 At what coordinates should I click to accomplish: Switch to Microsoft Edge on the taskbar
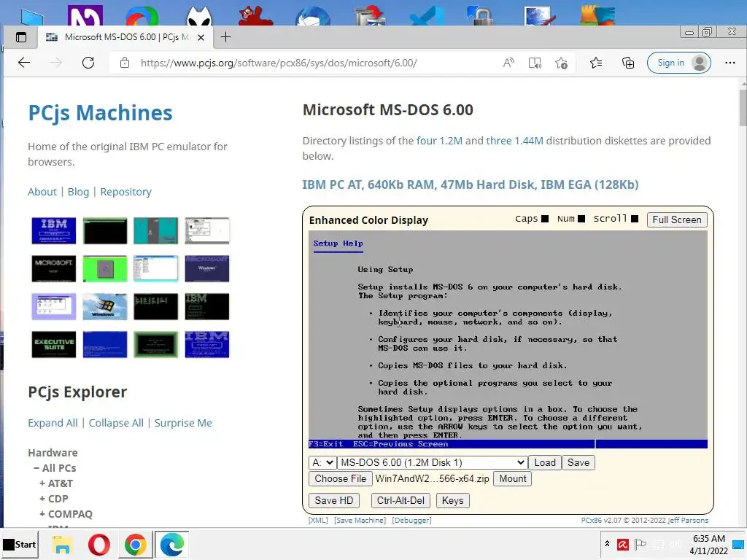click(x=172, y=544)
